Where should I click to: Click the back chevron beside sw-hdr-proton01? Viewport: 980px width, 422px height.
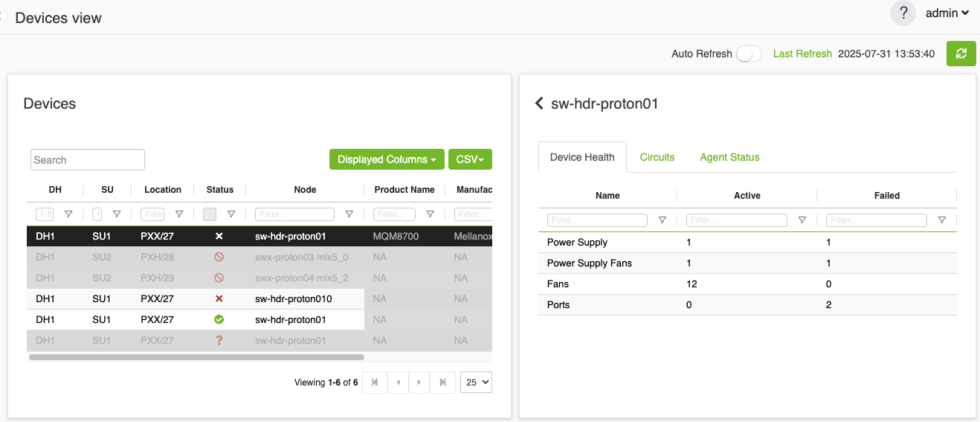click(539, 103)
